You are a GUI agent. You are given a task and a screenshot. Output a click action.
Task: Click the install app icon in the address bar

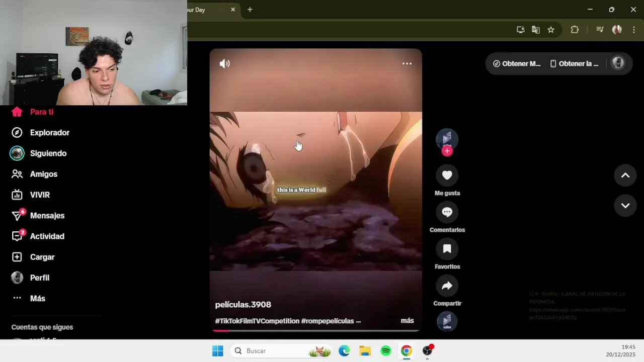521,30
